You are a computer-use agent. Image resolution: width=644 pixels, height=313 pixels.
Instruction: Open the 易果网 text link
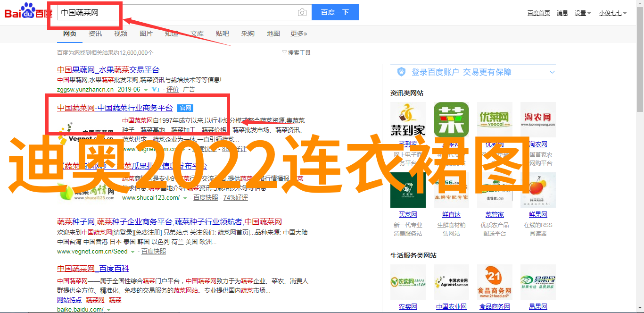[538, 307]
